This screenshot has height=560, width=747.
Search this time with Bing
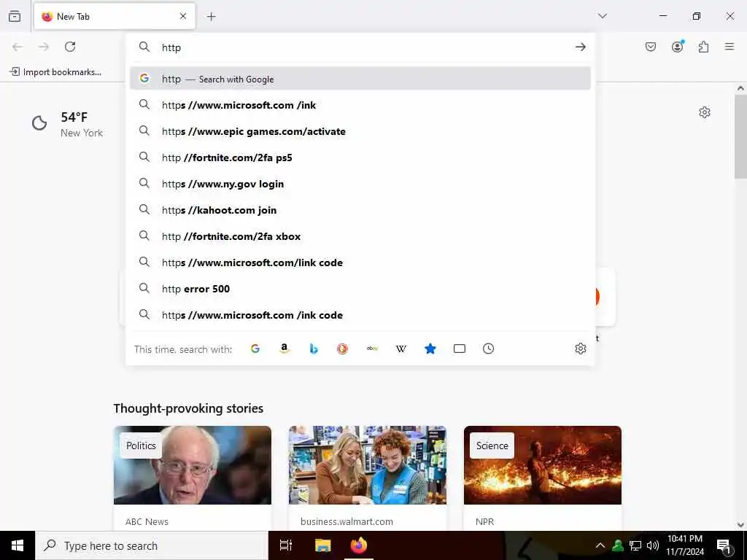tap(314, 349)
